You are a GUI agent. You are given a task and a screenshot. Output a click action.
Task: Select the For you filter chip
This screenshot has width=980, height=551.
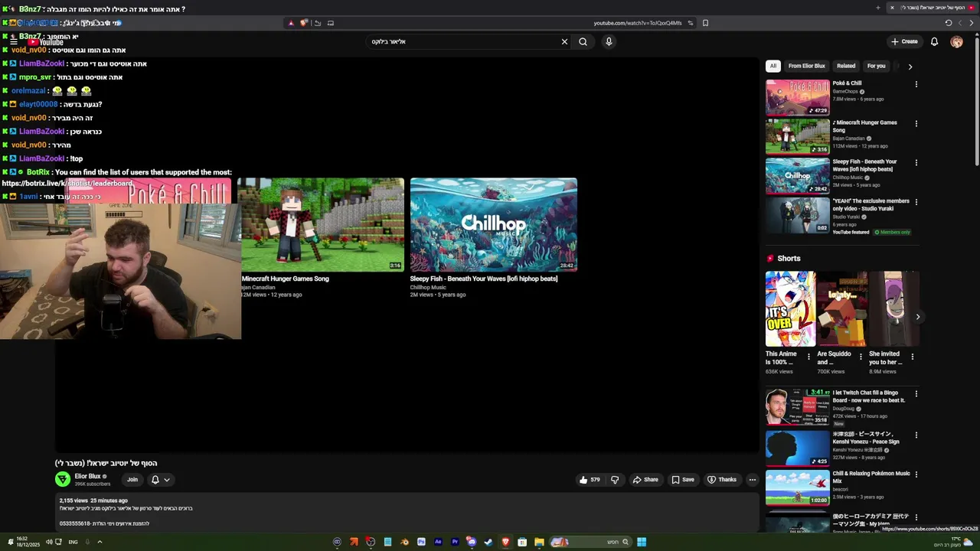pyautogui.click(x=876, y=66)
